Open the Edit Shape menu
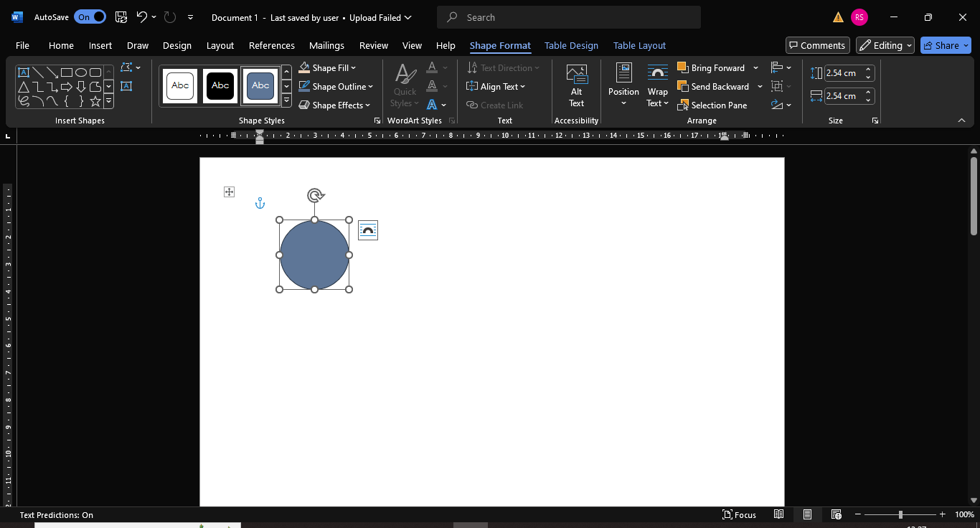This screenshot has width=980, height=528. (131, 67)
